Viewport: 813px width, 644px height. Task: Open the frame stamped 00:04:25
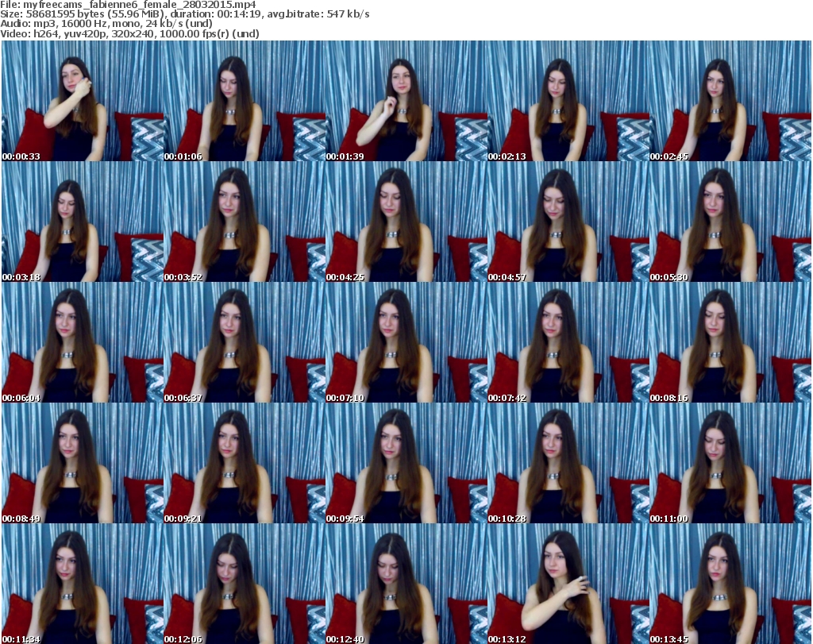click(x=406, y=222)
